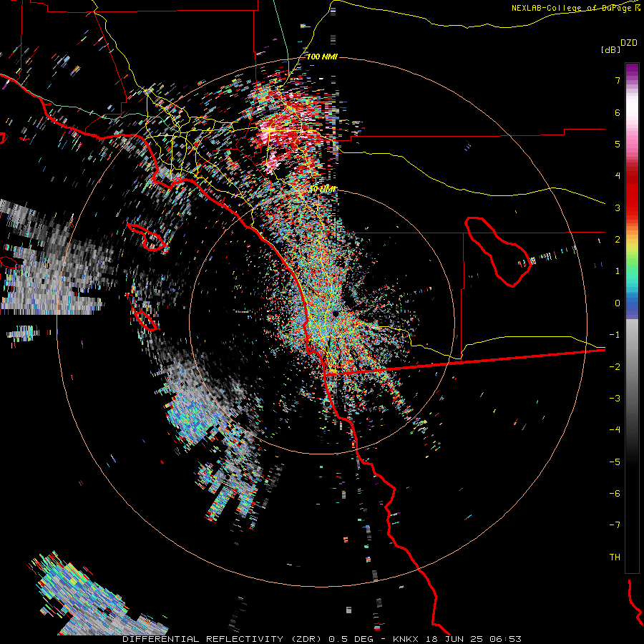Click the "KNKX" station identifier
This screenshot has width=644, height=644.
coord(406,639)
